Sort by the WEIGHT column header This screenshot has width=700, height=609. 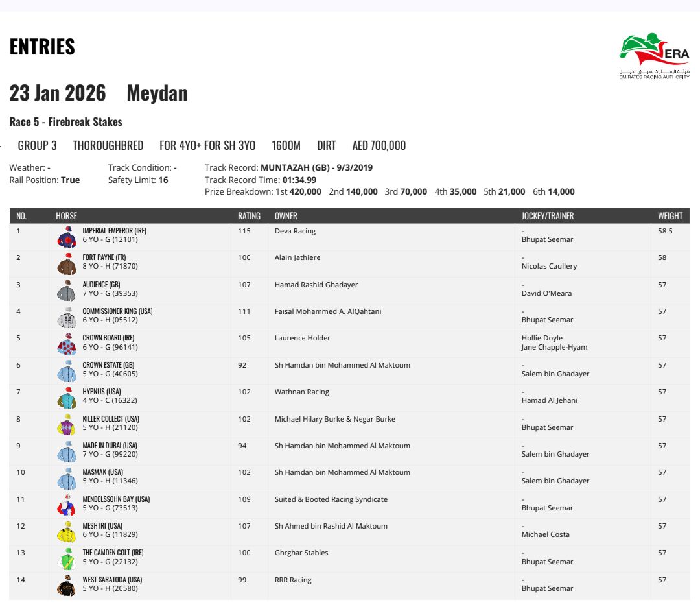[670, 216]
